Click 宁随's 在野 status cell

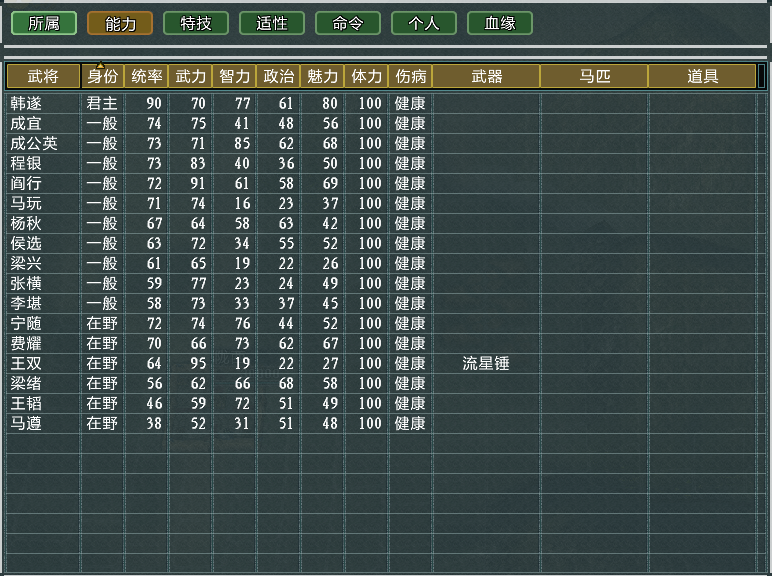pyautogui.click(x=102, y=323)
